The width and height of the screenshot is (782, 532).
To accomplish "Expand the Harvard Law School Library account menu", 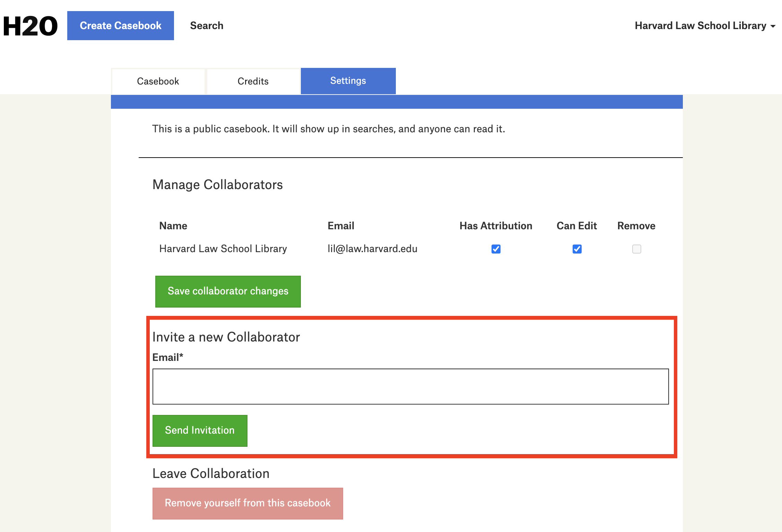I will (705, 26).
